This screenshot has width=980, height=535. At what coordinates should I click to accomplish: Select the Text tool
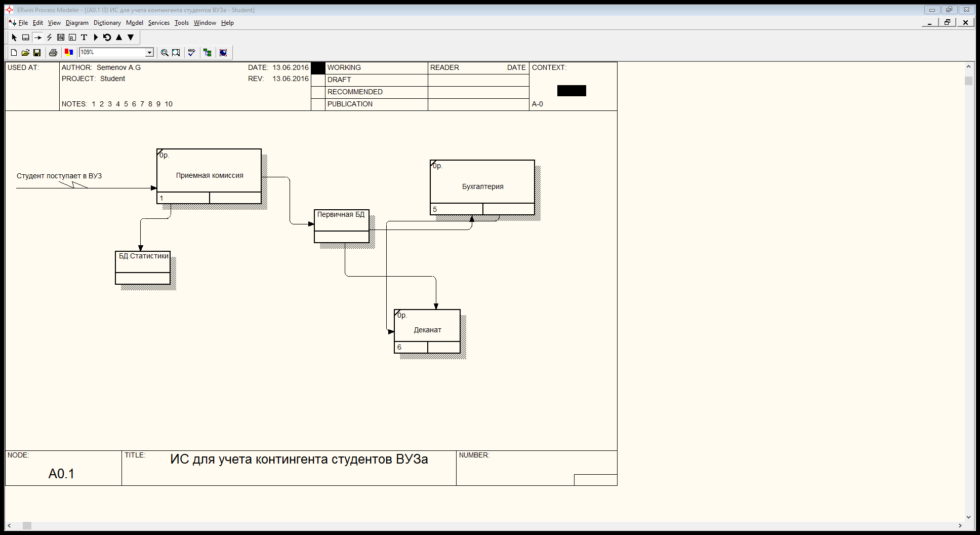pyautogui.click(x=84, y=37)
